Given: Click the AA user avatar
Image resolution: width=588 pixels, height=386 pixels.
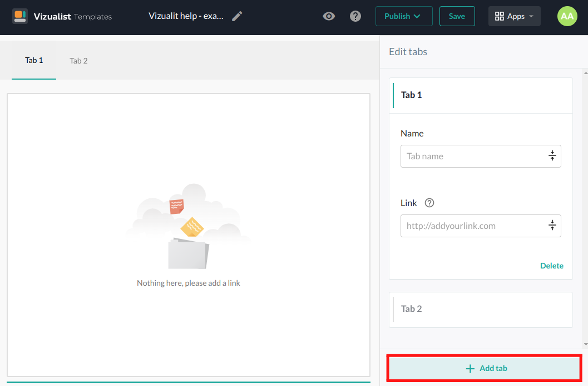Looking at the screenshot, I should tap(567, 16).
